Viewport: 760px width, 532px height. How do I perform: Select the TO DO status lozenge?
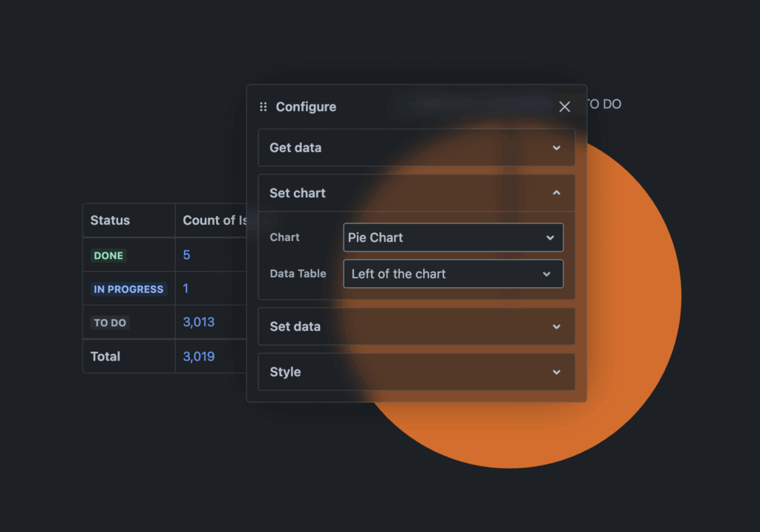(109, 322)
